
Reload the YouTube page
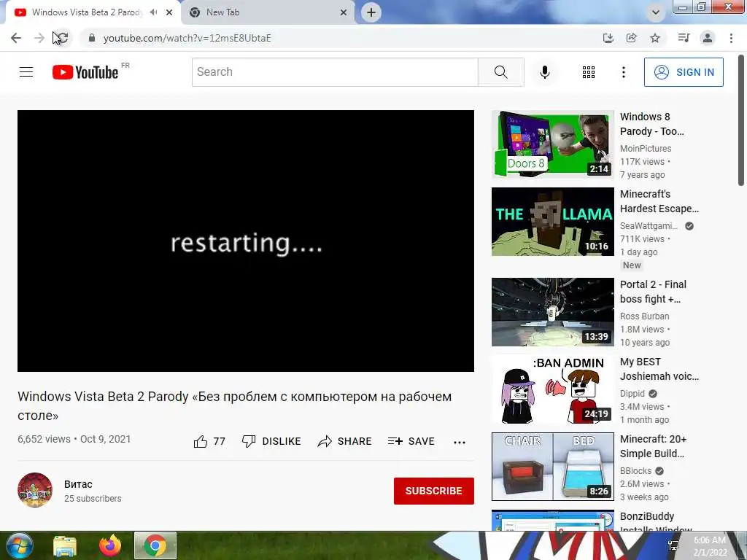62,38
